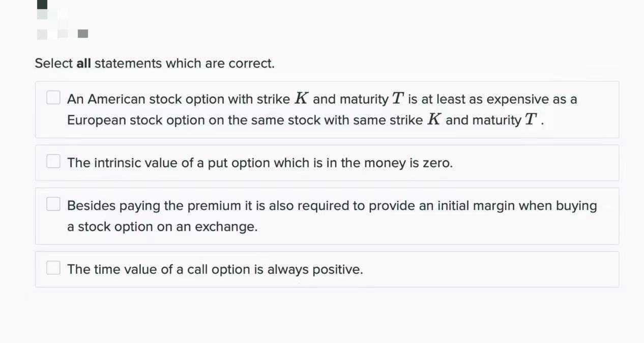Image resolution: width=644 pixels, height=343 pixels.
Task: Click the final italic T symbol ending first statement
Action: pos(531,120)
